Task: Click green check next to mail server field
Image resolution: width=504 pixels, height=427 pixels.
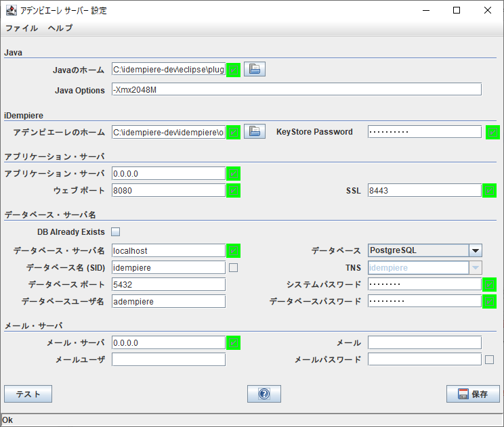Action: [x=233, y=343]
